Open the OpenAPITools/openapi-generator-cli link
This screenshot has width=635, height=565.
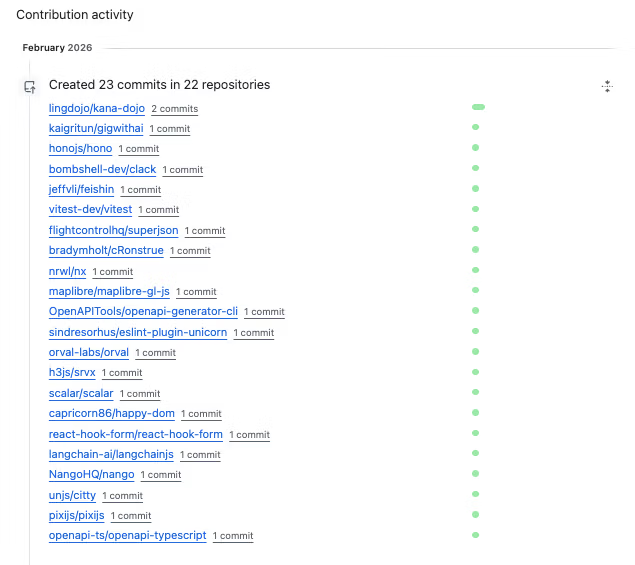pos(143,311)
